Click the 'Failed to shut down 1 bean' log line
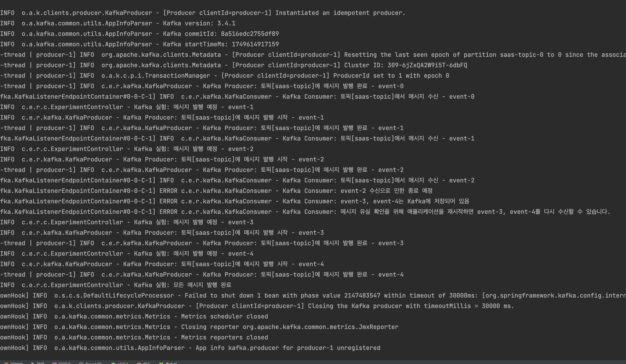 pyautogui.click(x=313, y=296)
